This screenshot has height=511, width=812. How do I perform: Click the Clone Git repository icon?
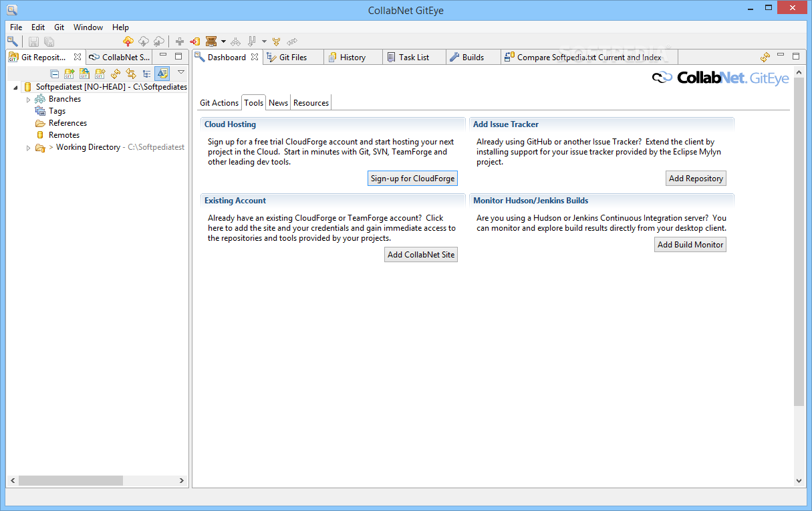(x=84, y=74)
